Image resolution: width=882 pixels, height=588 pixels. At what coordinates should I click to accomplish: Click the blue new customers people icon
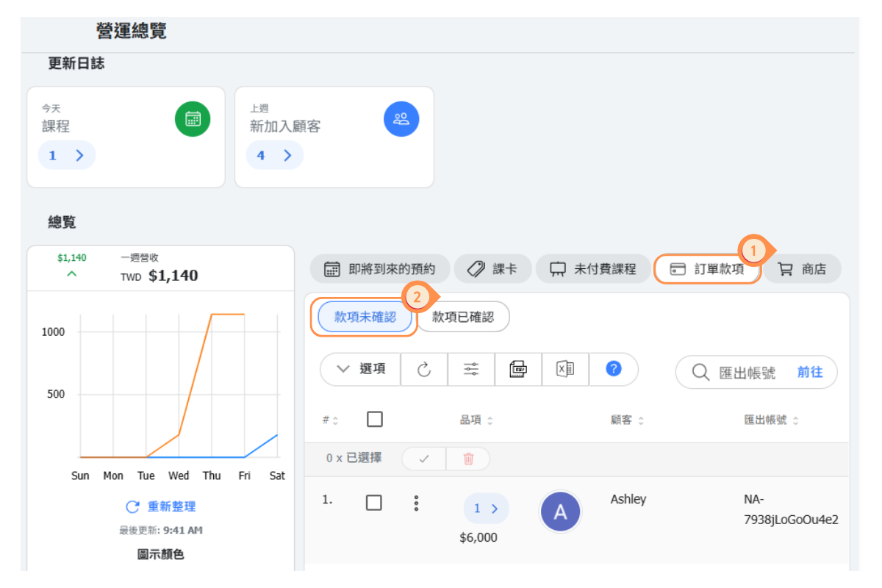click(401, 119)
